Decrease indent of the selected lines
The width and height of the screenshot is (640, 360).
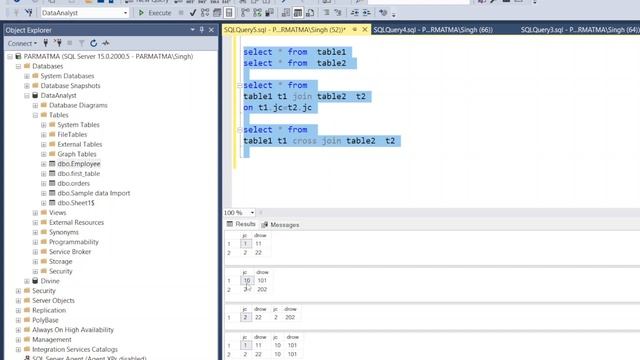click(354, 13)
